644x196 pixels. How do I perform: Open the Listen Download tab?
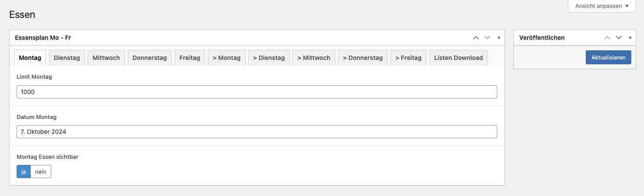(x=458, y=58)
